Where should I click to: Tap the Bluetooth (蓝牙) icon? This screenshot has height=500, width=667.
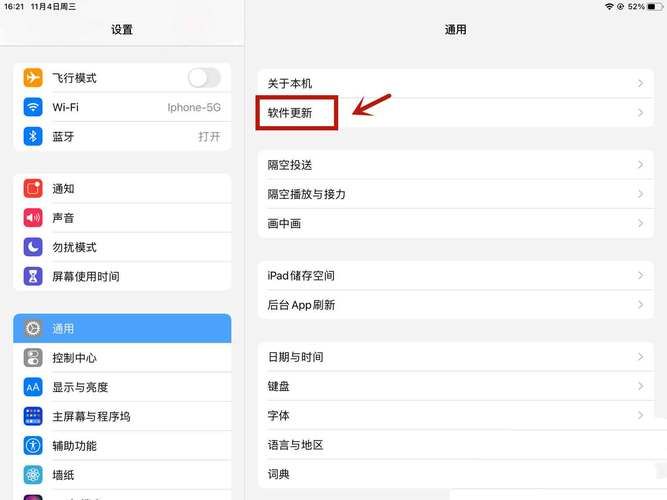tap(33, 136)
